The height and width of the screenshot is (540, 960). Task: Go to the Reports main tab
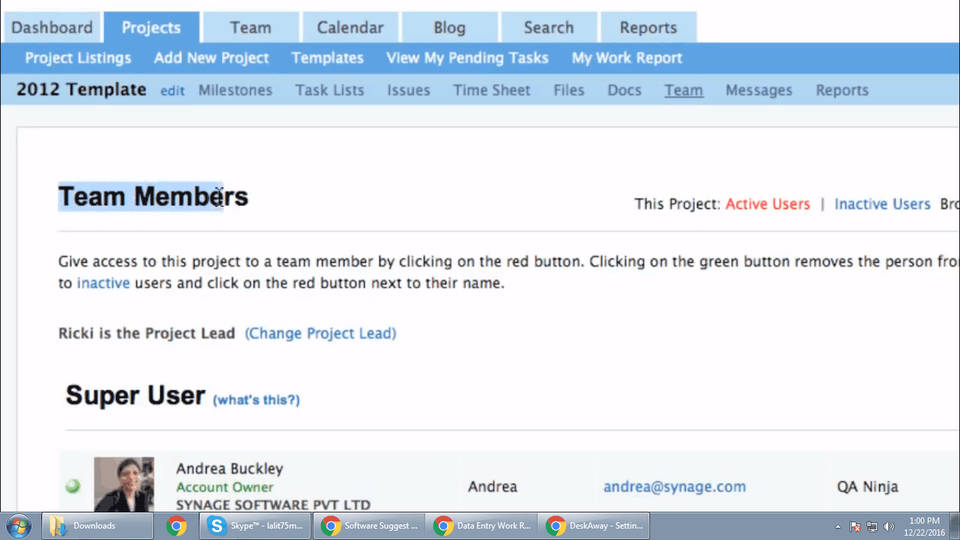[648, 28]
